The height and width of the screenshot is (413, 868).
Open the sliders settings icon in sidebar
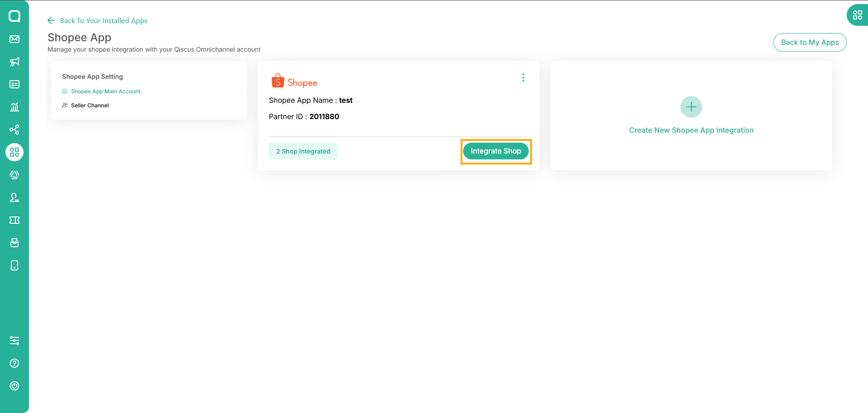pyautogui.click(x=14, y=341)
